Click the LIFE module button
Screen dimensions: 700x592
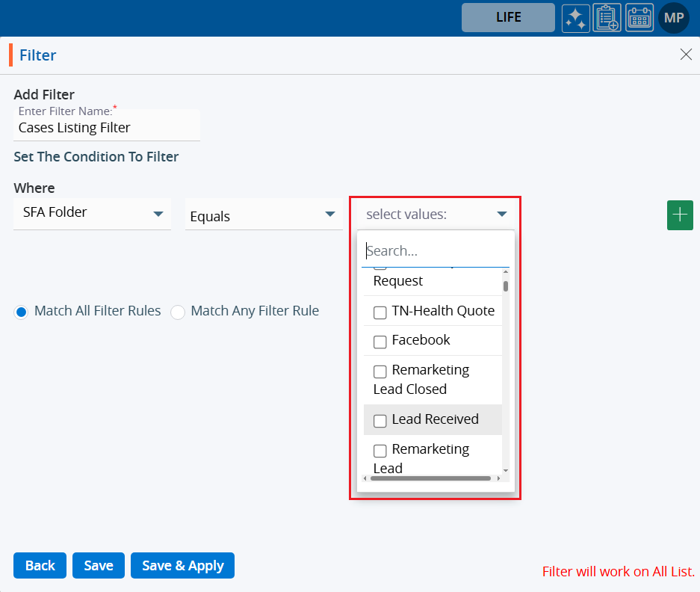pos(508,18)
